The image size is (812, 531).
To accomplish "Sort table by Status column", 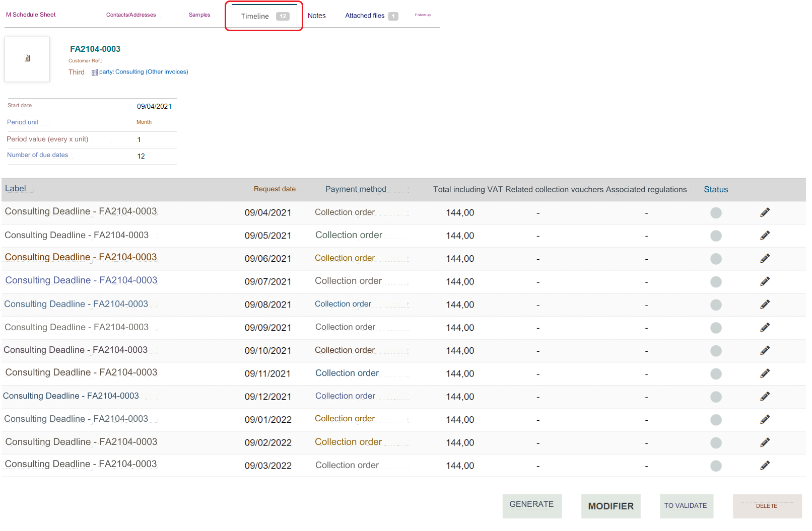I will pyautogui.click(x=716, y=190).
